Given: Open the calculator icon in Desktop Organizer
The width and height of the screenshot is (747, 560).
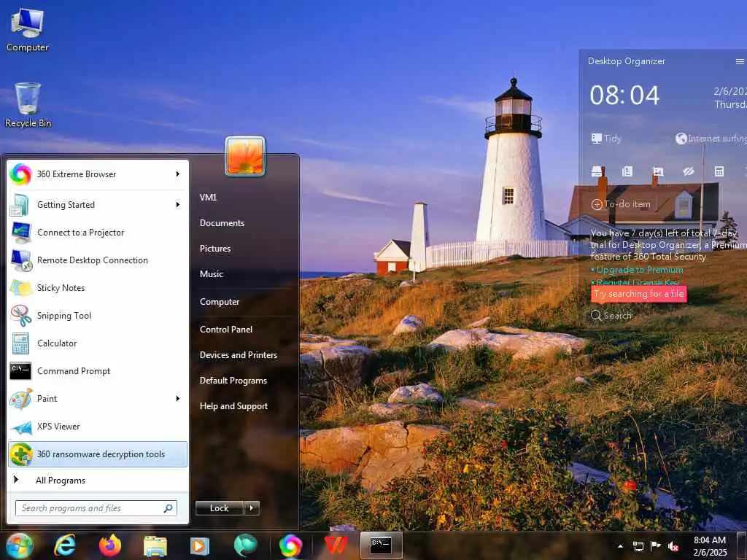Looking at the screenshot, I should click(x=719, y=171).
